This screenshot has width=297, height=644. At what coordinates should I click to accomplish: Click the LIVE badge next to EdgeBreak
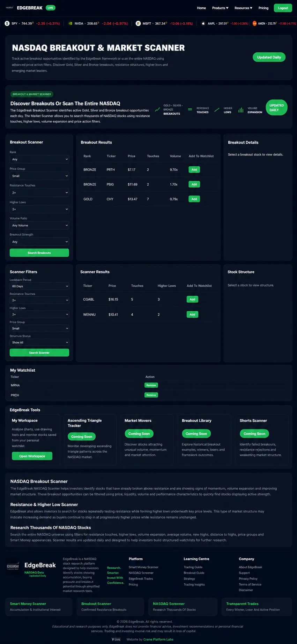(50, 8)
